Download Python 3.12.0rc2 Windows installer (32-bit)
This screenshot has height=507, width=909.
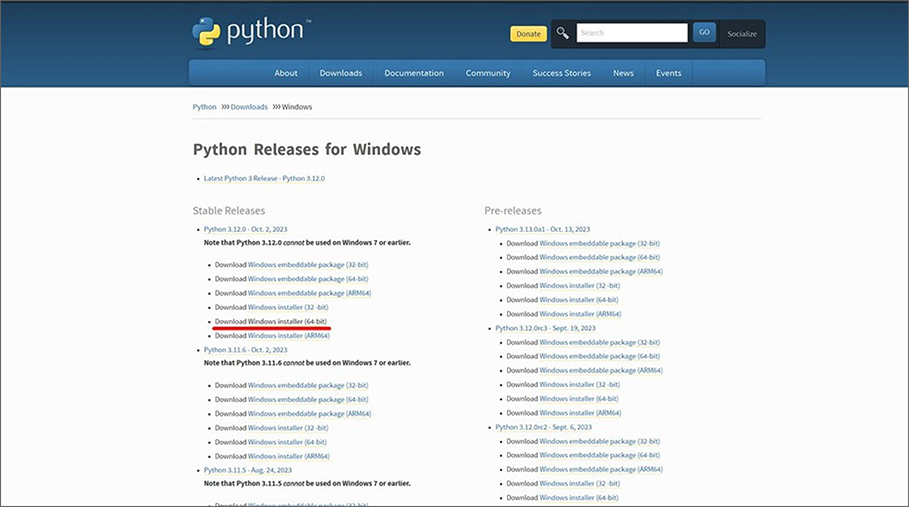[580, 484]
